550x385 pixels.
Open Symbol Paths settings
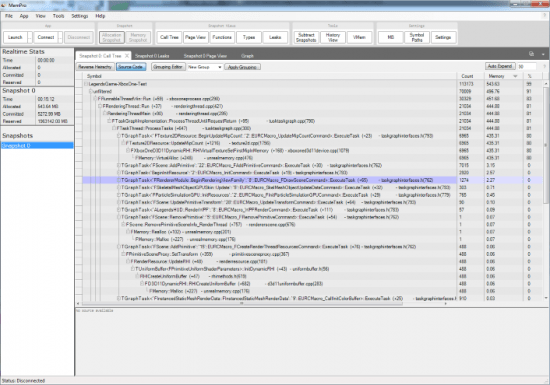pos(417,37)
